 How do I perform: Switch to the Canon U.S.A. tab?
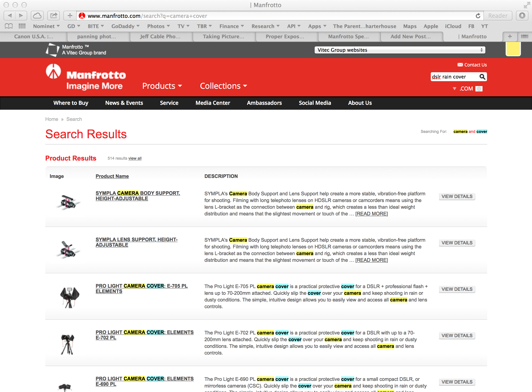point(33,37)
